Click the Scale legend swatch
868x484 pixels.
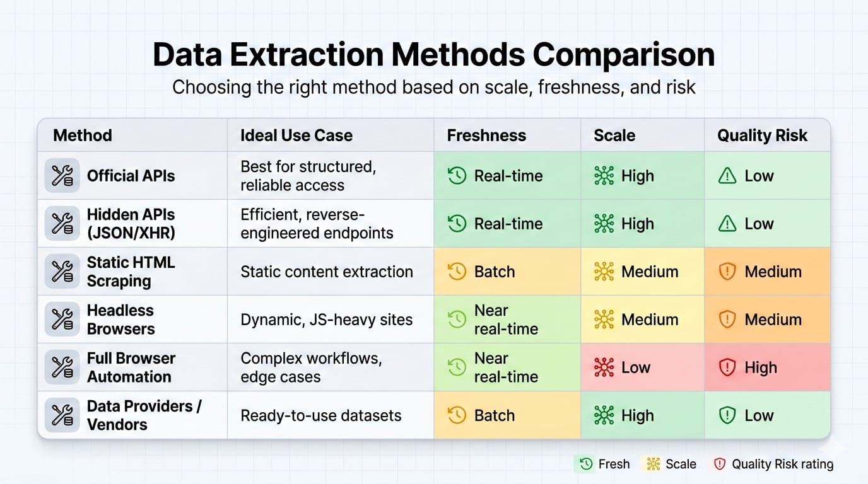coord(652,464)
